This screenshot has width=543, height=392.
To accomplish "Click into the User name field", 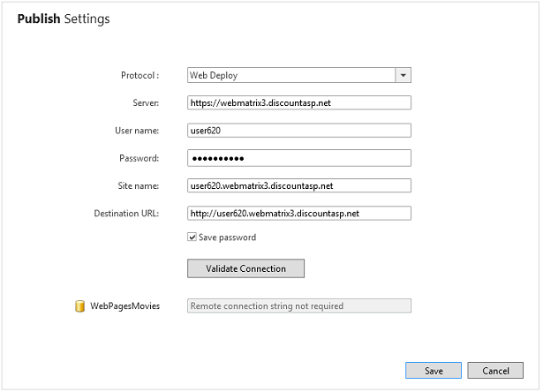I will [299, 131].
